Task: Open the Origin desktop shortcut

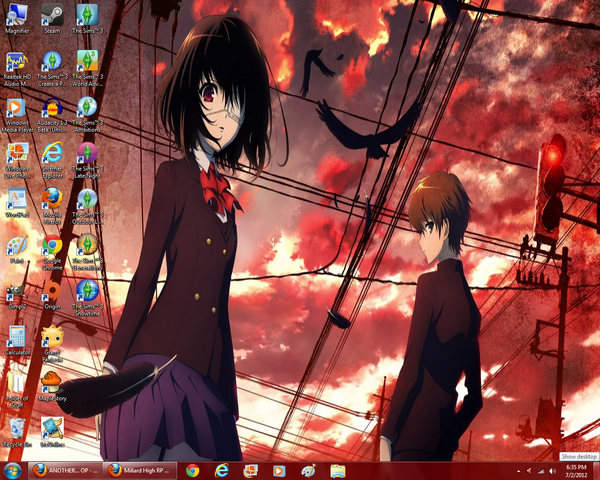Action: tap(52, 295)
